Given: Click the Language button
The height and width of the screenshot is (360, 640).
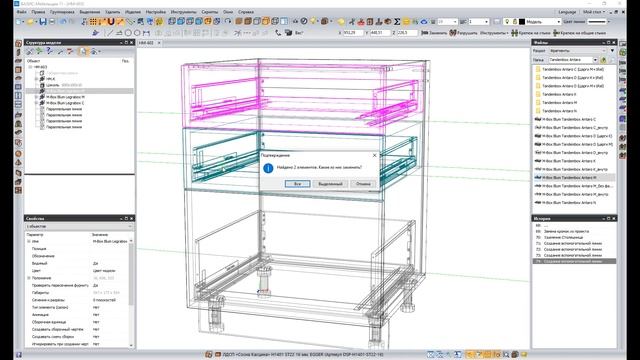Looking at the screenshot, I should click(x=567, y=12).
